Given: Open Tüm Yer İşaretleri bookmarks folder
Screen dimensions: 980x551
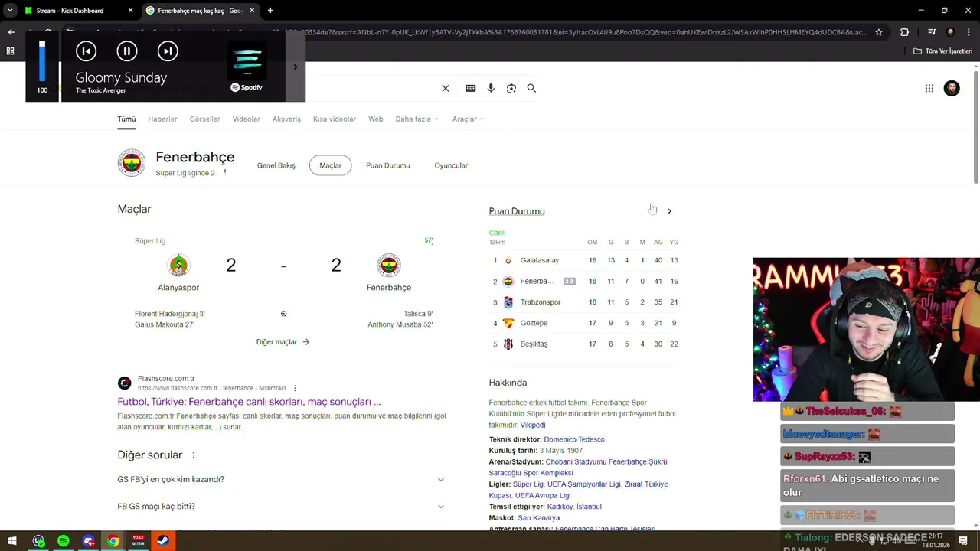Looking at the screenshot, I should tap(942, 51).
